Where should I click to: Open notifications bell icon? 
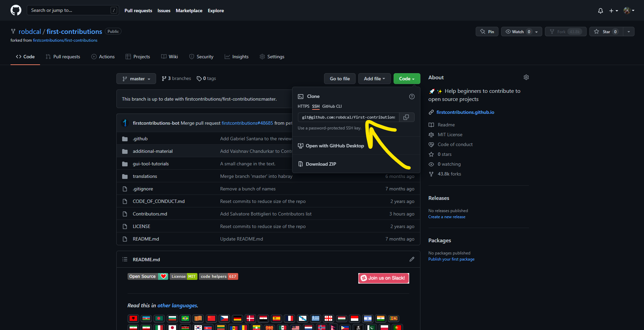point(601,11)
